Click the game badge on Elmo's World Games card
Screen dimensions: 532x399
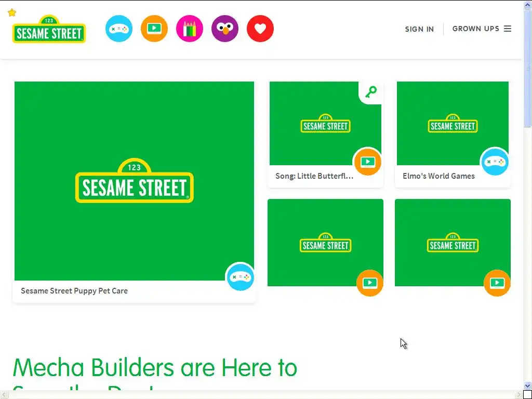[x=495, y=162]
